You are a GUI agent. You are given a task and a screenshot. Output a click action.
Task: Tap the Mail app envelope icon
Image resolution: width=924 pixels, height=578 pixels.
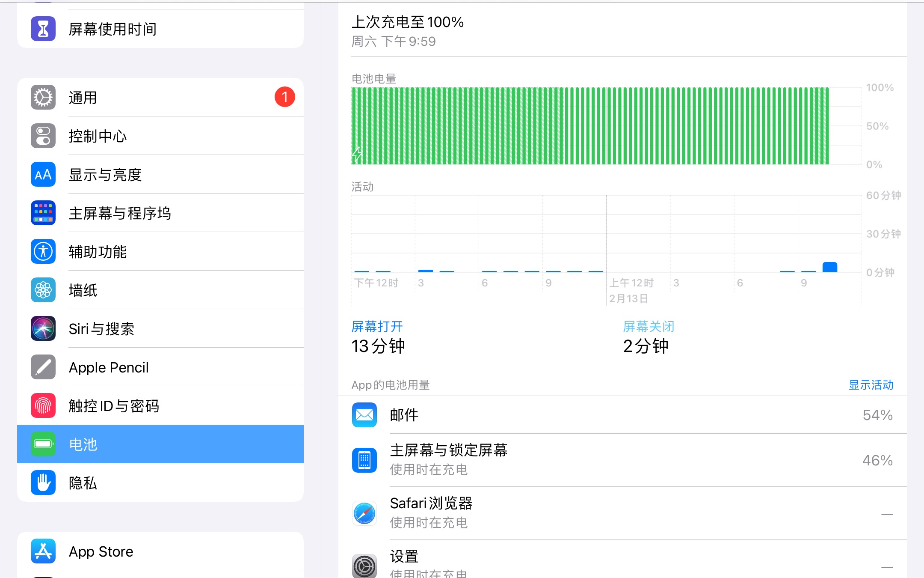tap(364, 415)
